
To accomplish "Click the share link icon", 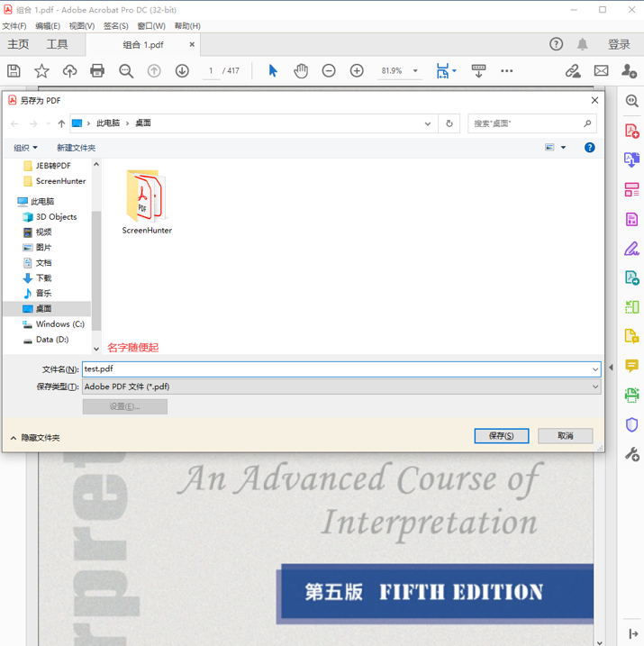I will pyautogui.click(x=572, y=71).
